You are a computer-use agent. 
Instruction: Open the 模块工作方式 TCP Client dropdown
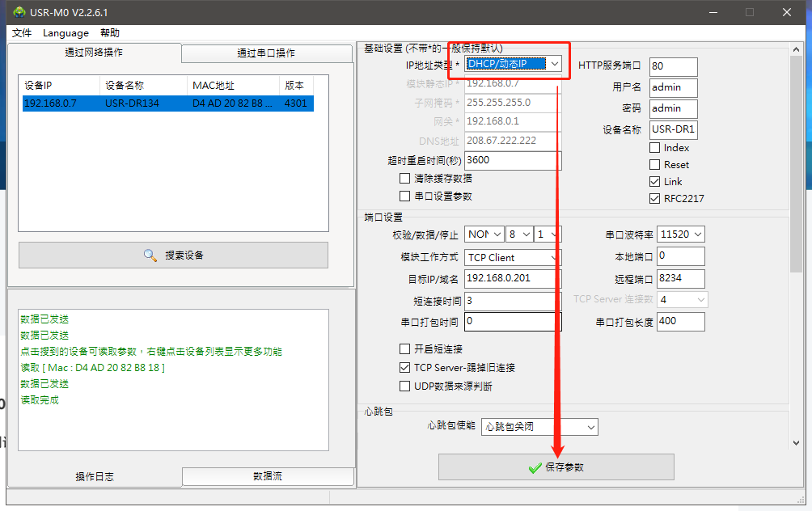513,257
